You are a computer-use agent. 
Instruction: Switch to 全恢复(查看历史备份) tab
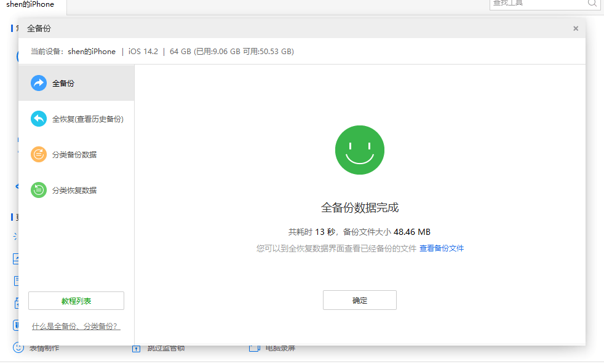76,119
